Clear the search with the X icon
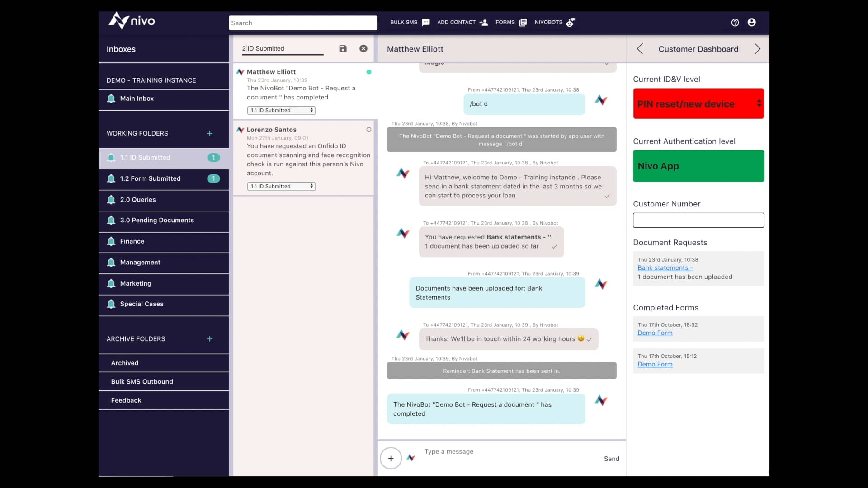The image size is (868, 488). click(x=363, y=48)
